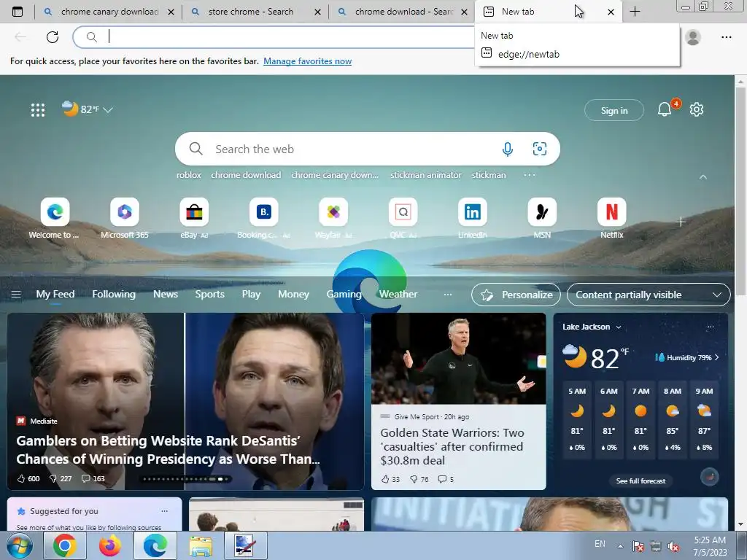Open the feed hamburger menu icon
Image resolution: width=747 pixels, height=560 pixels.
point(16,295)
